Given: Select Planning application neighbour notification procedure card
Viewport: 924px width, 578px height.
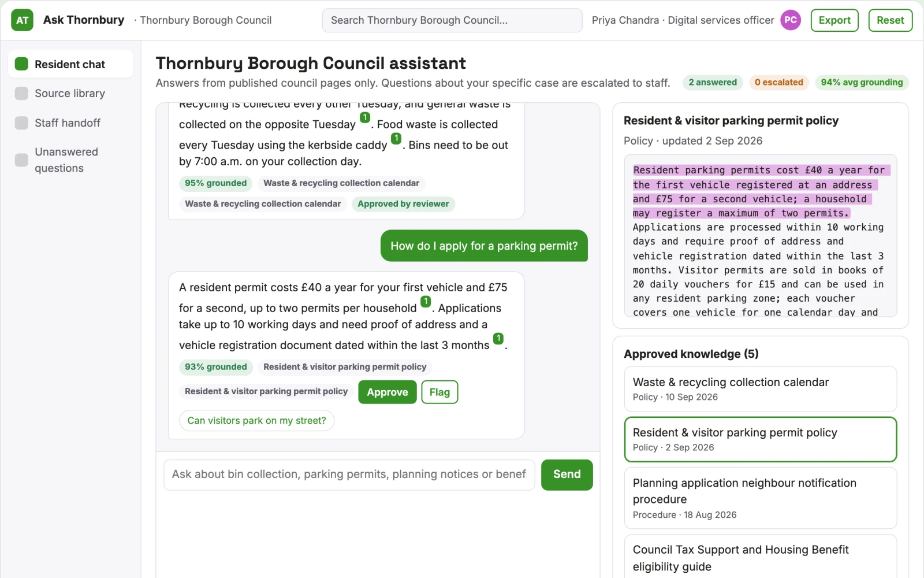Looking at the screenshot, I should 760,498.
